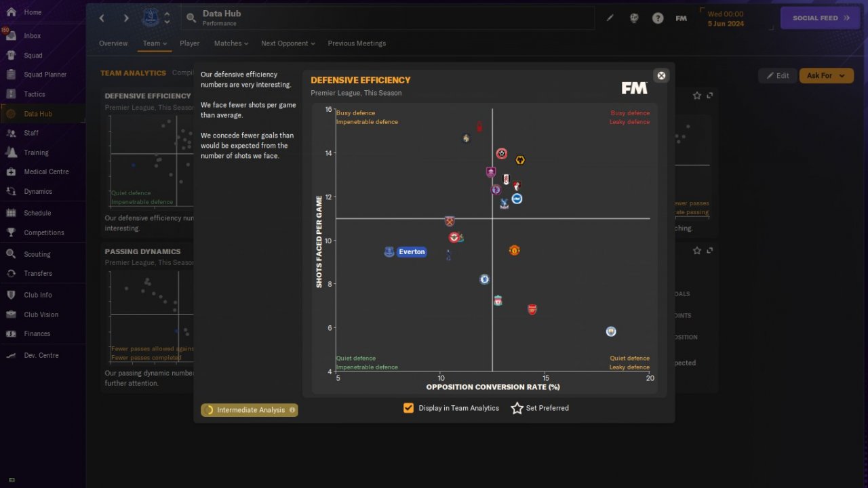Click the FM icon in the header
868x488 pixels.
[682, 18]
